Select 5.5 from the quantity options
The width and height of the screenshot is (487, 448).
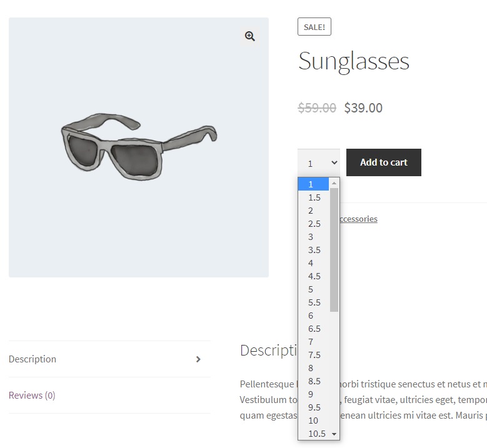[313, 302]
